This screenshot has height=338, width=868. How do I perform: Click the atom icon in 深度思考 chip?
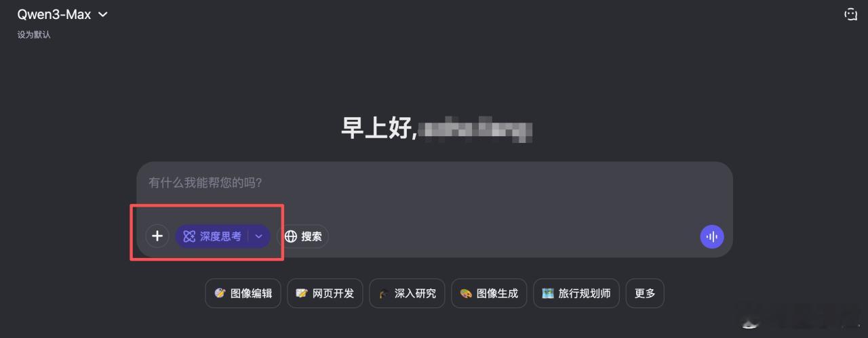(x=189, y=236)
